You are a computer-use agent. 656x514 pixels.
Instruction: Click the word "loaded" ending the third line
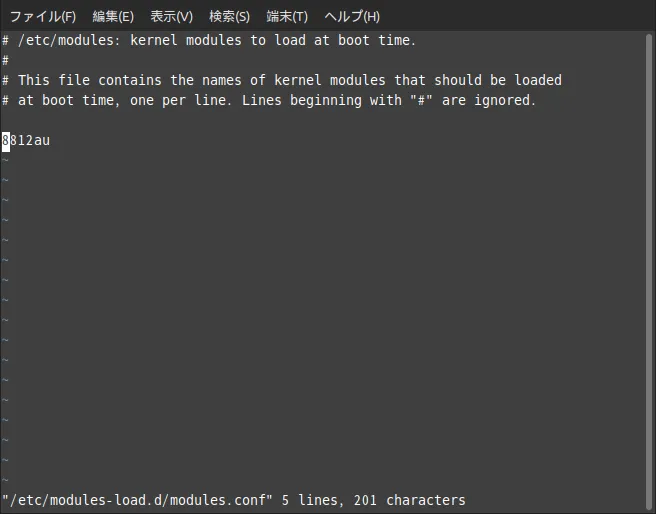click(x=538, y=80)
